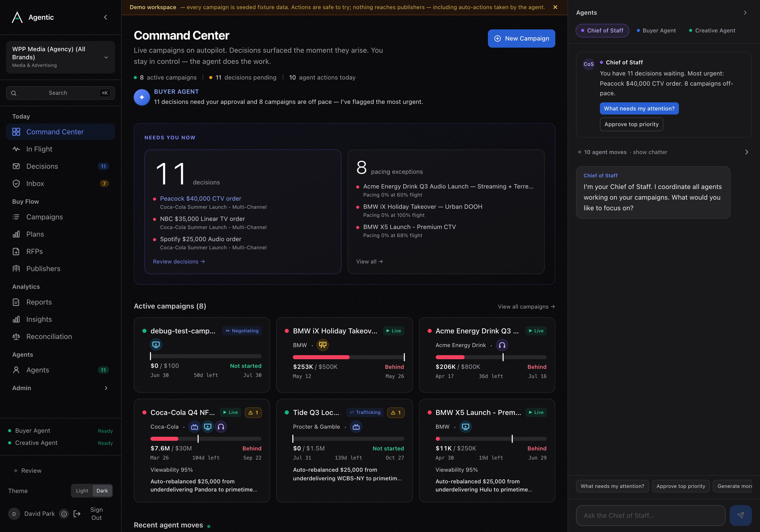Open the WPP Media workspace switcher
Viewport: 760px width, 532px height.
60,57
